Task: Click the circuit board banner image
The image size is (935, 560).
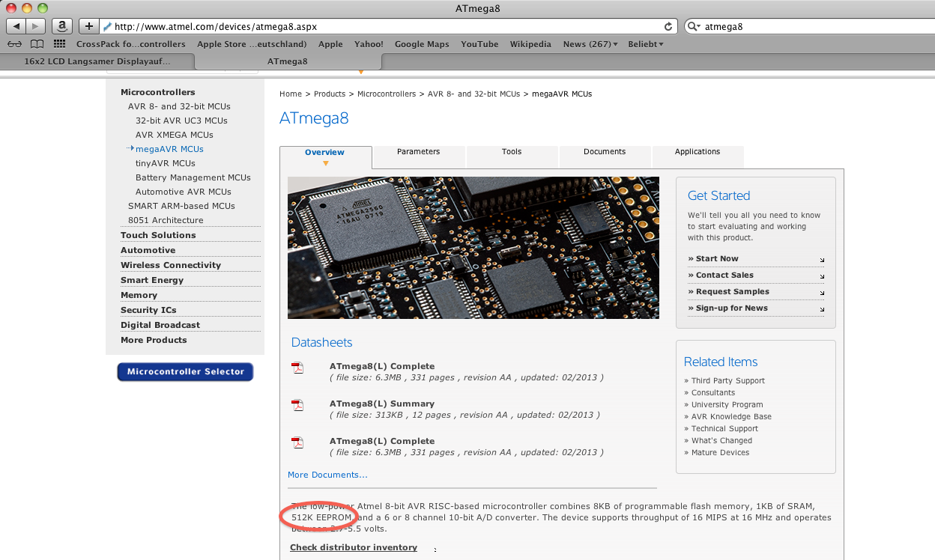Action: click(473, 248)
